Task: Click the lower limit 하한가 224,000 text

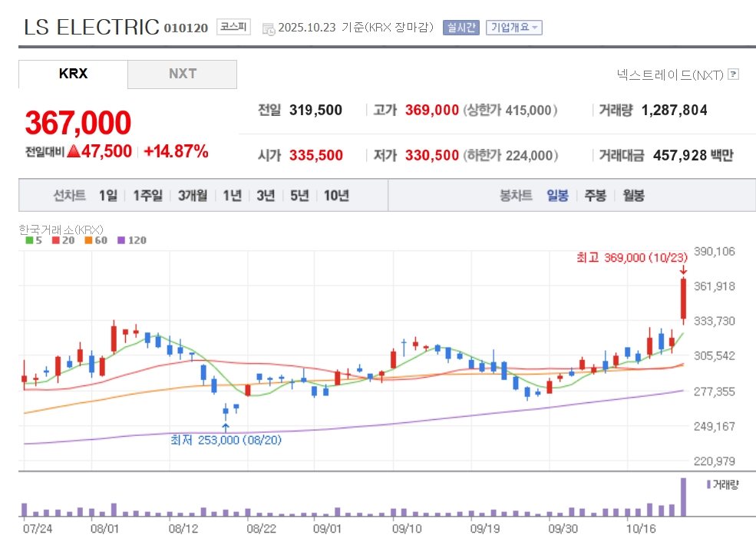Action: click(510, 155)
